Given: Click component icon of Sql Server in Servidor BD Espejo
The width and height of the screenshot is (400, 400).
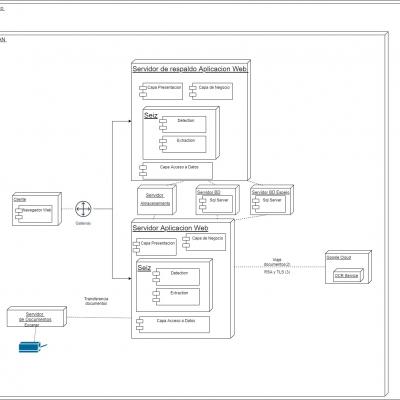Looking at the screenshot, I should (x=256, y=204).
